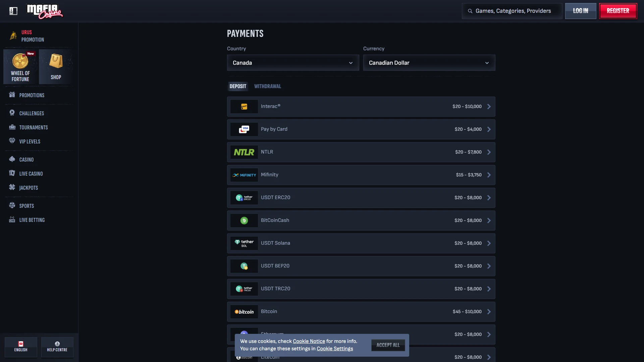
Task: Click the USDT BEP20 coin logo
Action: tap(244, 266)
